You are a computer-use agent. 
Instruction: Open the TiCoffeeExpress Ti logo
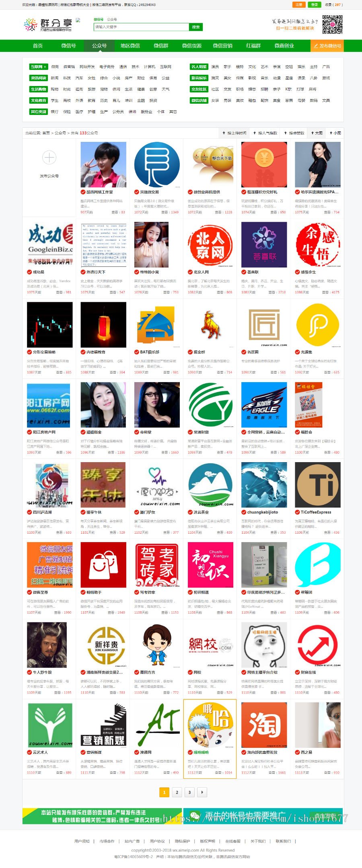[x=318, y=485]
